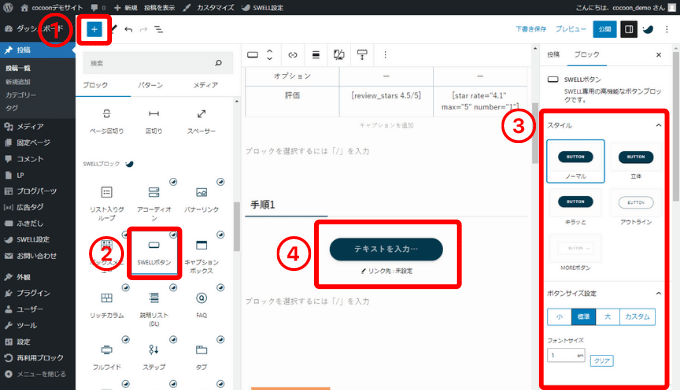This screenshot has width=680, height=390.
Task: Insert the ページ区切り block
Action: (107, 121)
